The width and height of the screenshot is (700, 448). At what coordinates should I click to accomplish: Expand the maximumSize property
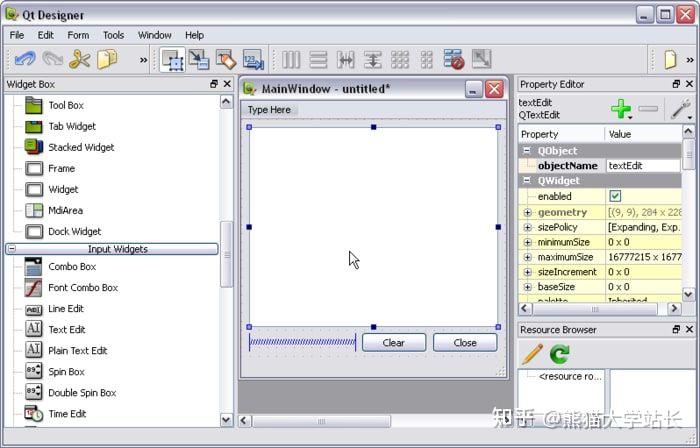(527, 257)
